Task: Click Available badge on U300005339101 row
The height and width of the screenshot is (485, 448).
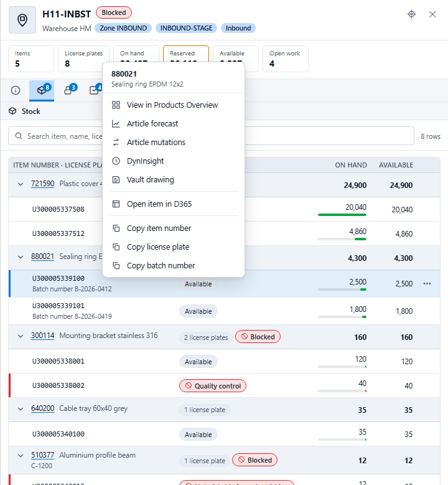Action: [198, 311]
